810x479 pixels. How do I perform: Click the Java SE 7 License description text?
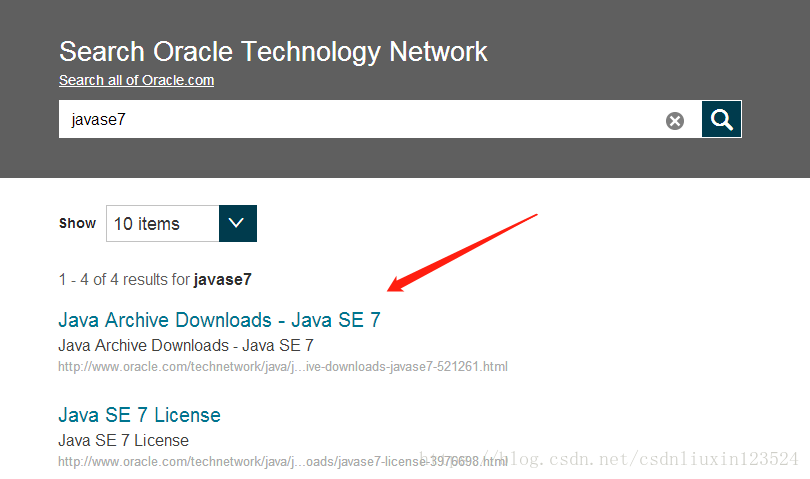(123, 440)
